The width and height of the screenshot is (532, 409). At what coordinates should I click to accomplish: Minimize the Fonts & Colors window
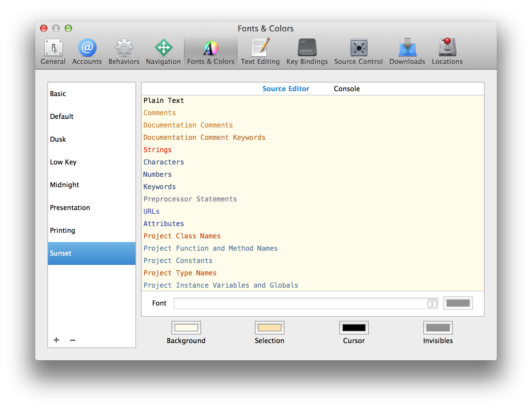point(56,28)
